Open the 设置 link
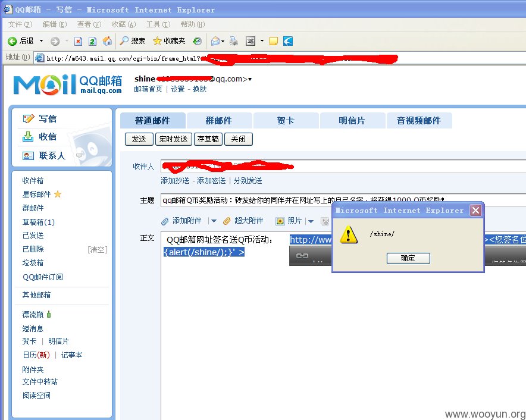 click(x=177, y=89)
